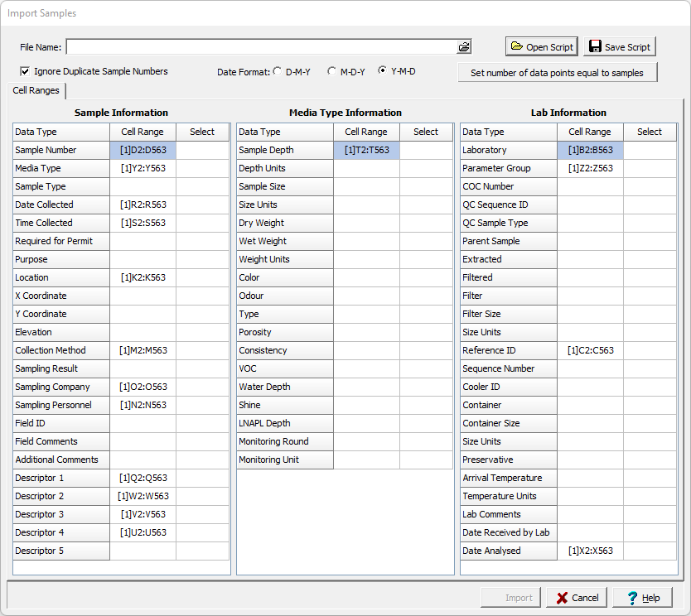Click the Reference ID row header
Viewport: 691px width, 616px height.
[x=509, y=350]
